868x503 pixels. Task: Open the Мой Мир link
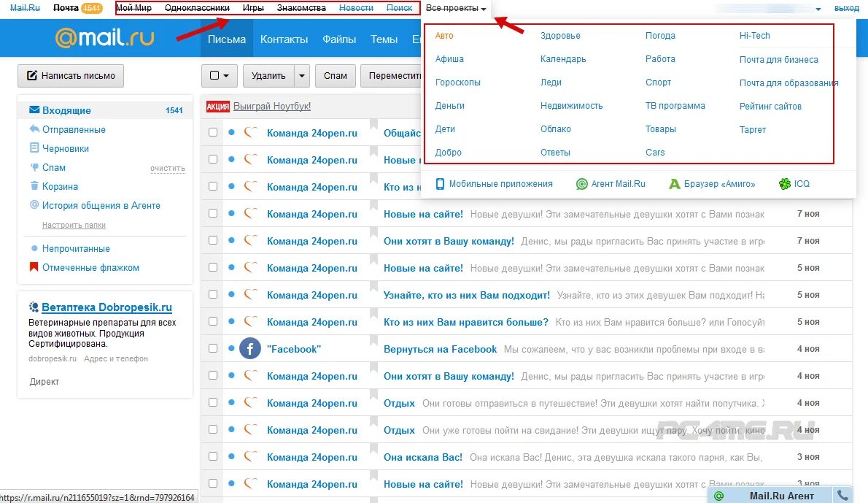click(x=133, y=8)
